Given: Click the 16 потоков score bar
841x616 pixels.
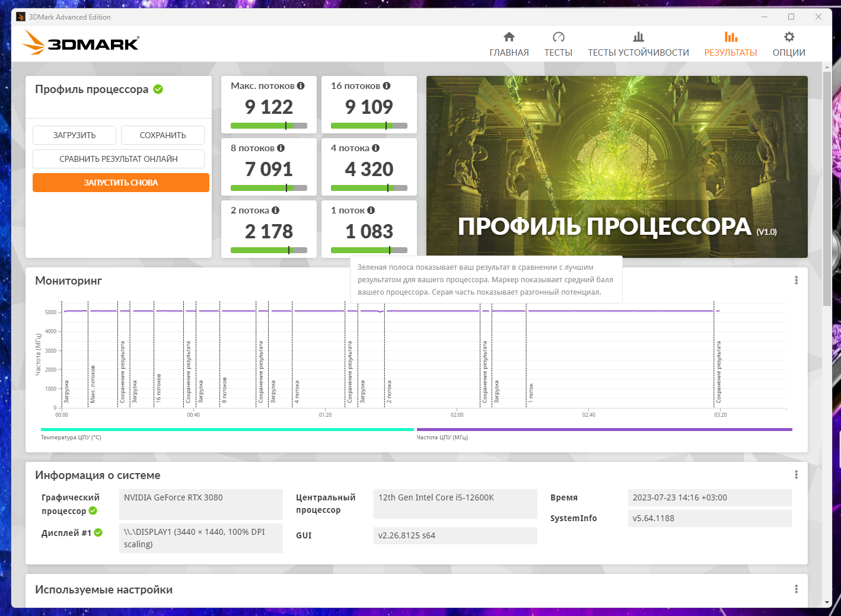Looking at the screenshot, I should point(369,126).
